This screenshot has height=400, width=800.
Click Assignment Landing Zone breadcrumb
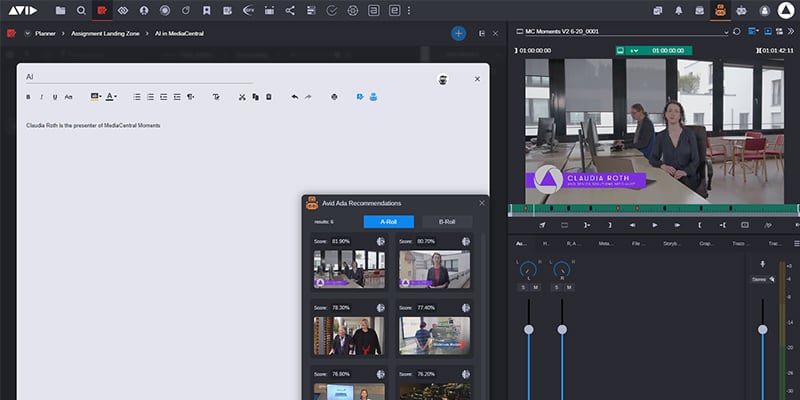click(105, 34)
